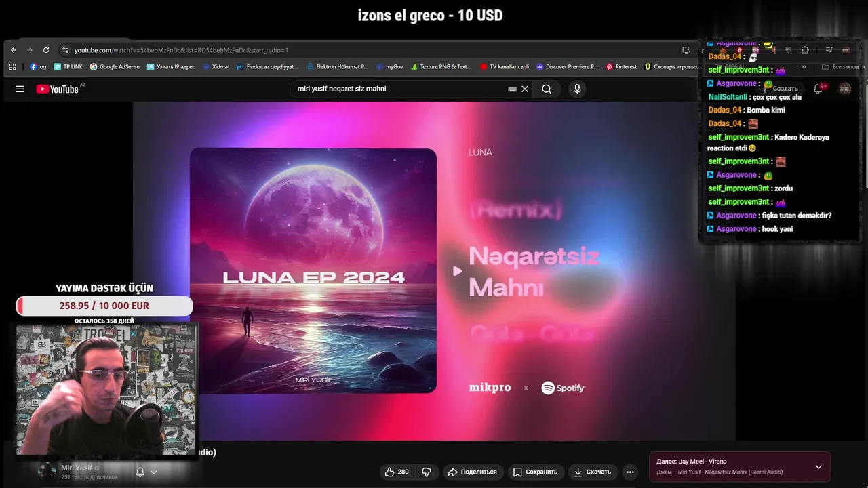
Task: Click the streamer webcam overlay
Action: pyautogui.click(x=106, y=389)
